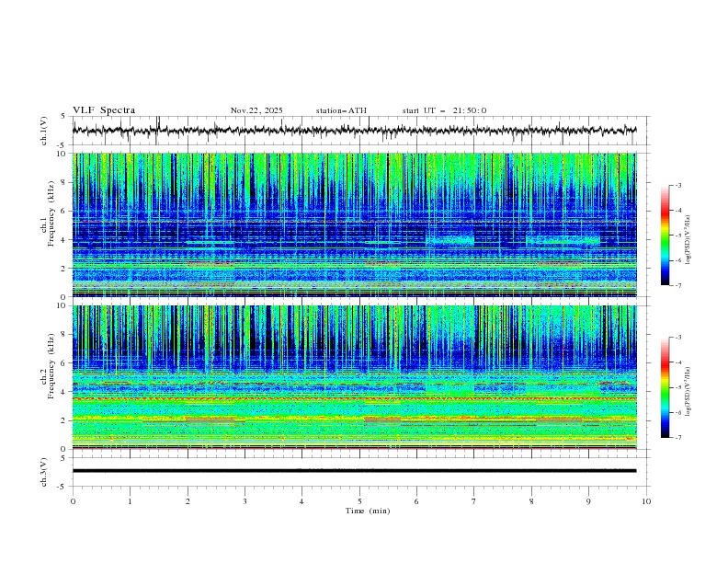The width and height of the screenshot is (728, 563).
Task: Click the ch.1 voltage waveform trace
Action: [354, 131]
